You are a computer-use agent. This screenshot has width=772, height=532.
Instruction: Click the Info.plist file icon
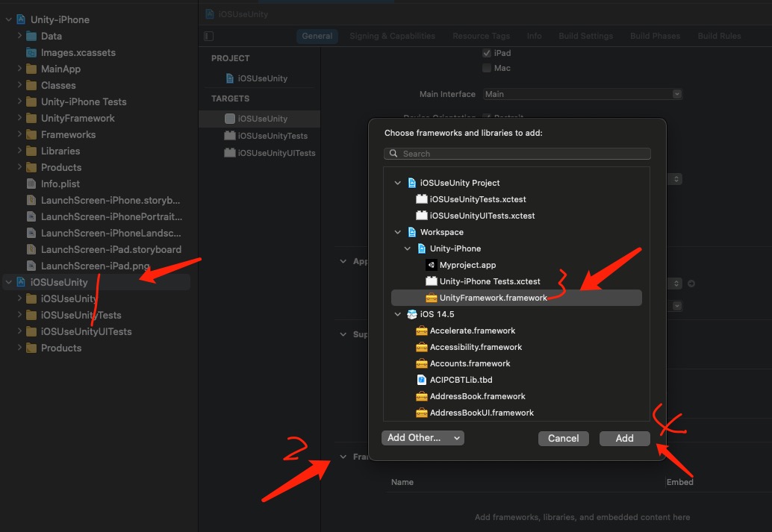point(31,184)
